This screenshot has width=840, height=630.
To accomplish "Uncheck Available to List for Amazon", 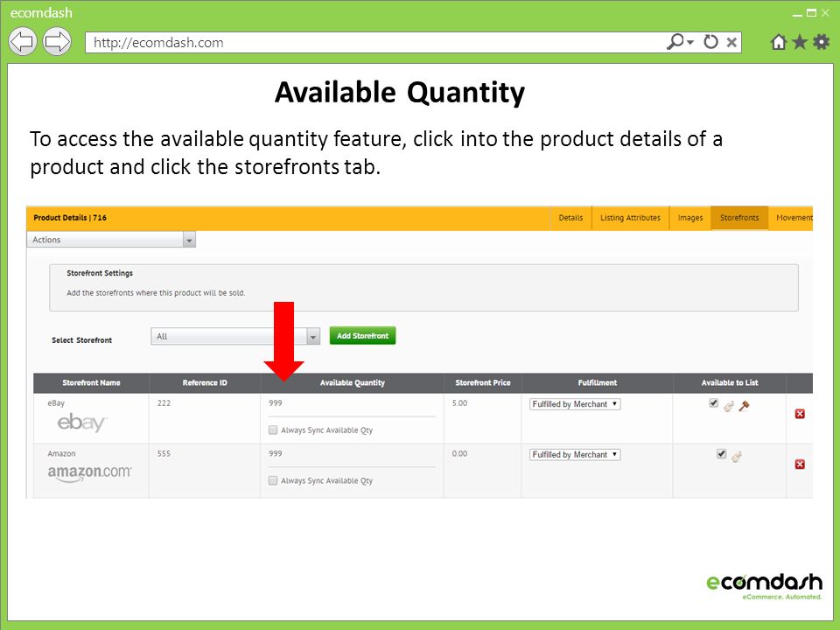I will click(722, 454).
